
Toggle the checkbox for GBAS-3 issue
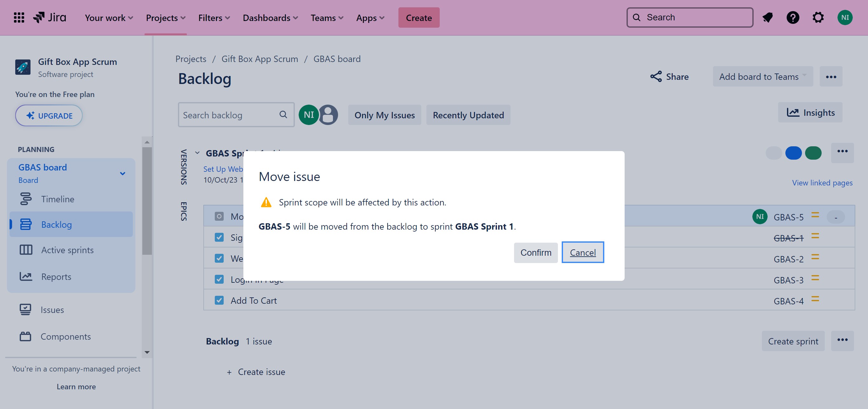pyautogui.click(x=219, y=280)
